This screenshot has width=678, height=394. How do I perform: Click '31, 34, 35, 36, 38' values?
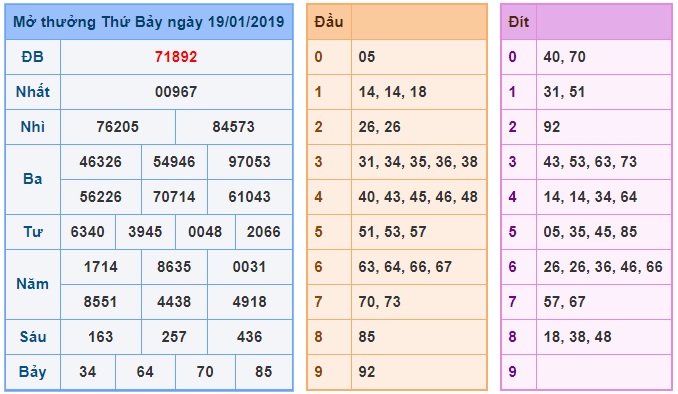(418, 162)
